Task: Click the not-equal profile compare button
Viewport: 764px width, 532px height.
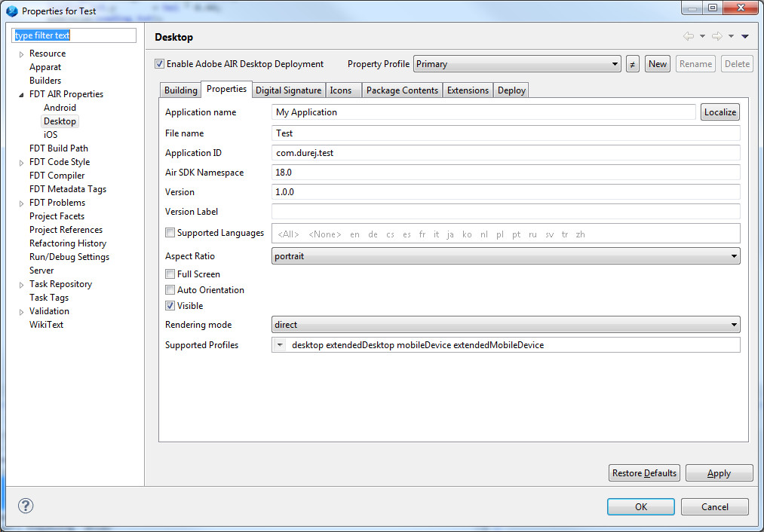Action: (633, 64)
